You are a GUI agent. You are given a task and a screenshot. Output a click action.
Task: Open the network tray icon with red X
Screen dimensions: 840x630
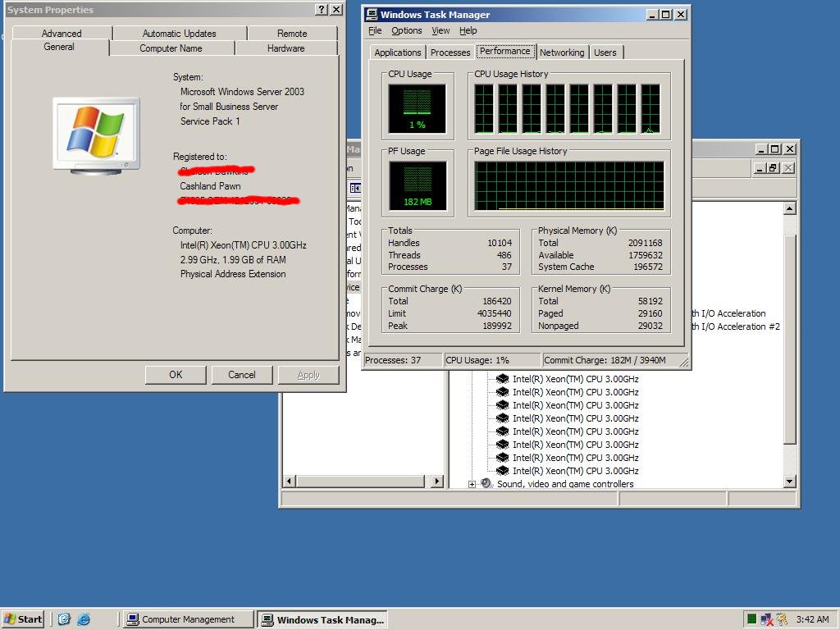pos(767,619)
